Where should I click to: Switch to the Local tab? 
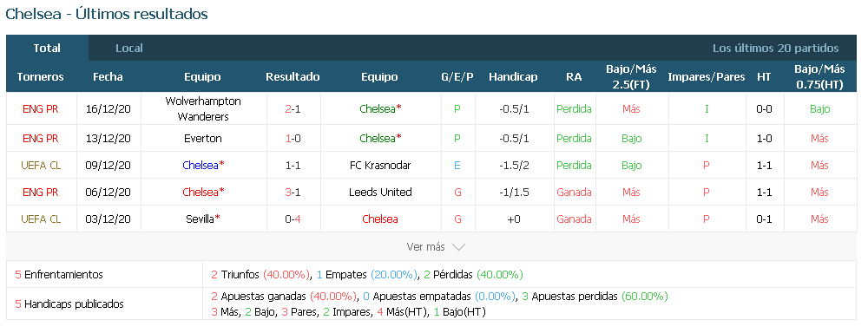click(129, 48)
